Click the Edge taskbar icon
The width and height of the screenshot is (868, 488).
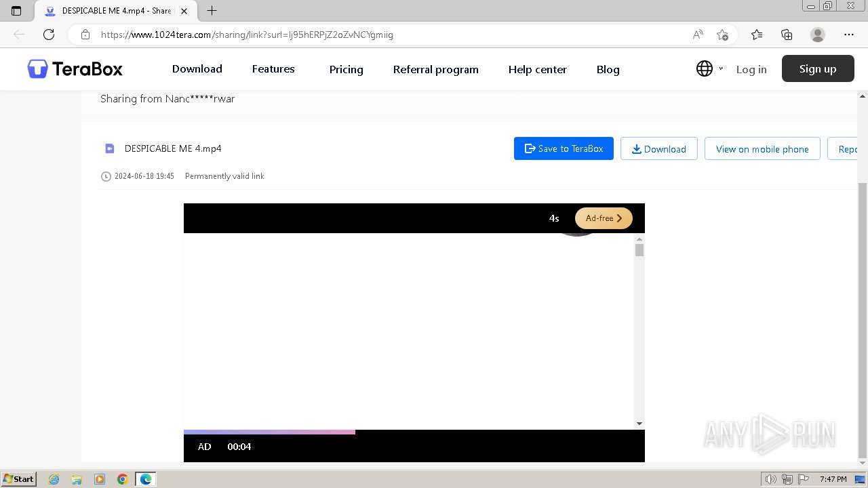point(146,479)
